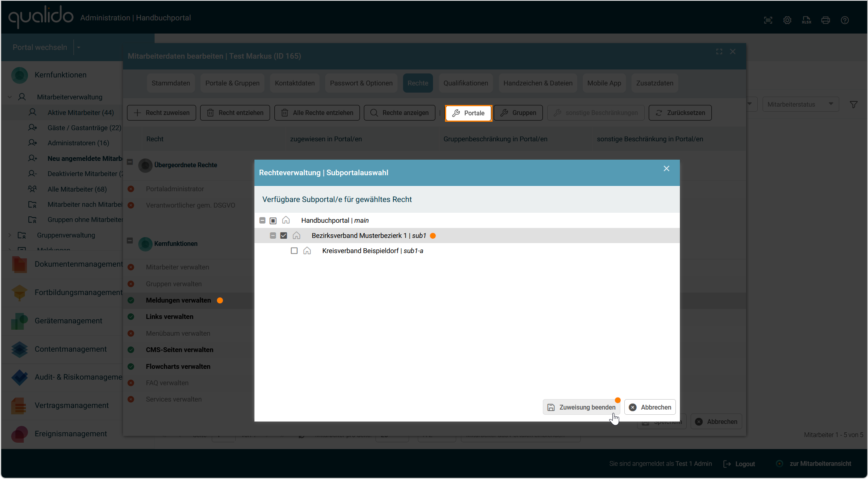
Task: Click Abbrechen in the Subportalauswahl dialog
Action: (650, 407)
